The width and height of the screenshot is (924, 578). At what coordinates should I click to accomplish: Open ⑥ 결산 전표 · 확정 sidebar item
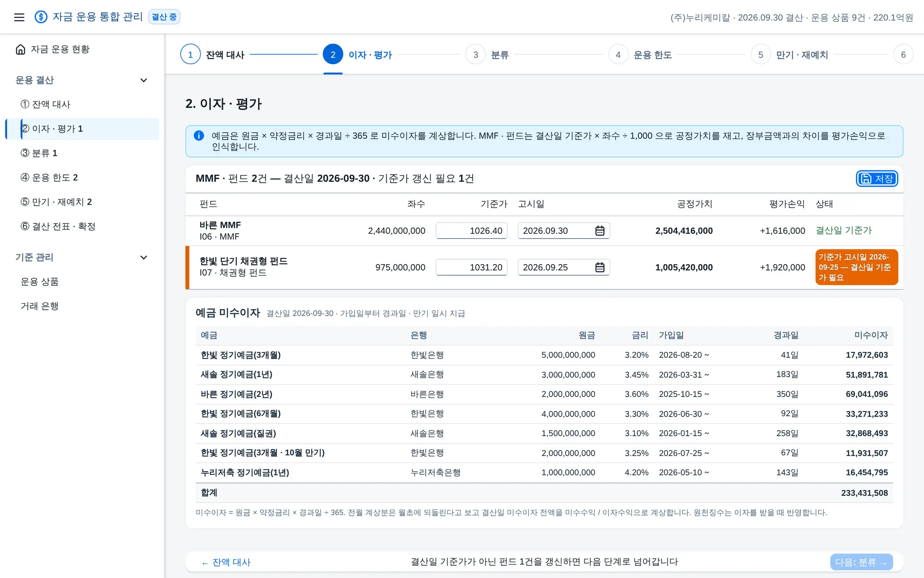coord(82,226)
